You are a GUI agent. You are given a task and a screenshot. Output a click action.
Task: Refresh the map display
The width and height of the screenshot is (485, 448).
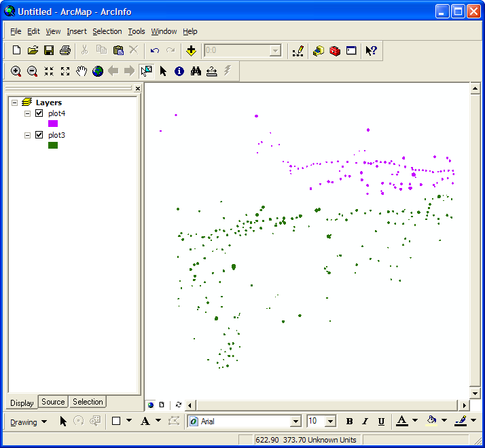point(179,405)
